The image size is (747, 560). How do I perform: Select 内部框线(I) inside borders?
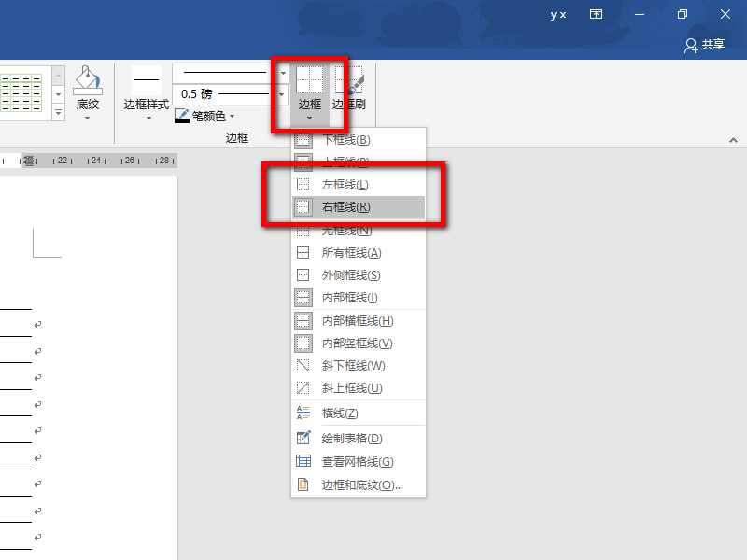pyautogui.click(x=359, y=298)
